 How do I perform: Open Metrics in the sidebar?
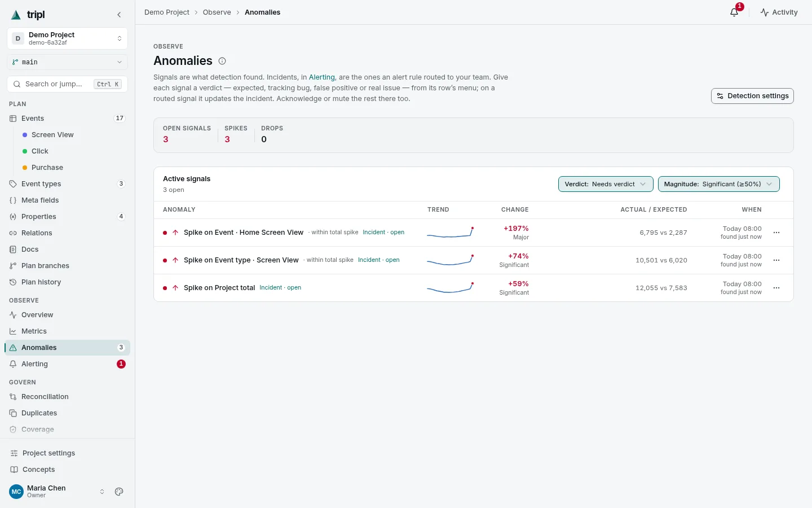coord(67,331)
